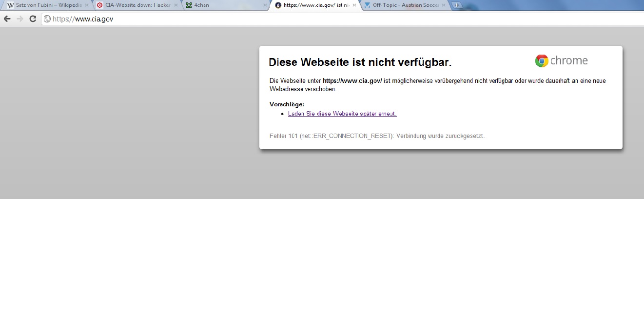Click the favicon on the Off-Topic tab

pyautogui.click(x=368, y=5)
